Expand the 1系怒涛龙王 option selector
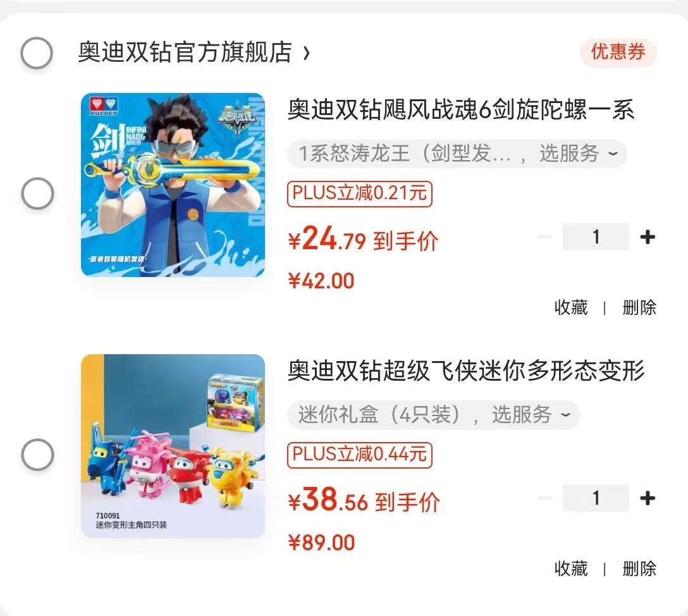The width and height of the screenshot is (688, 616). tap(457, 154)
